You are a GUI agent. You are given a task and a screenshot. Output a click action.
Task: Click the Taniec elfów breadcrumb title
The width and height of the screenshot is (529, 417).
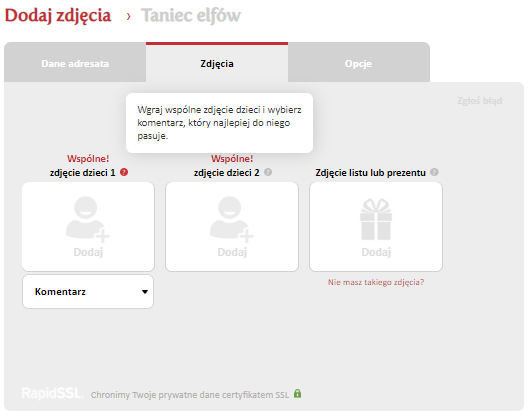pyautogui.click(x=191, y=16)
